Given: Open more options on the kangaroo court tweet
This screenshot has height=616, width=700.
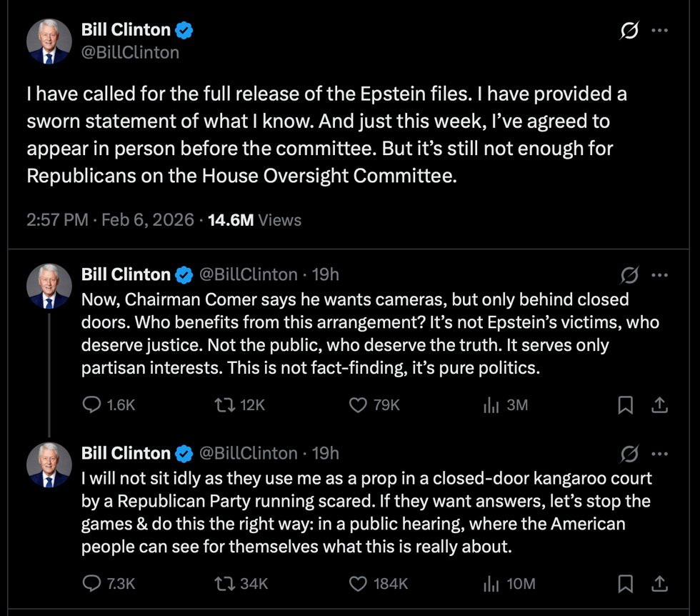Looking at the screenshot, I should pos(661,454).
